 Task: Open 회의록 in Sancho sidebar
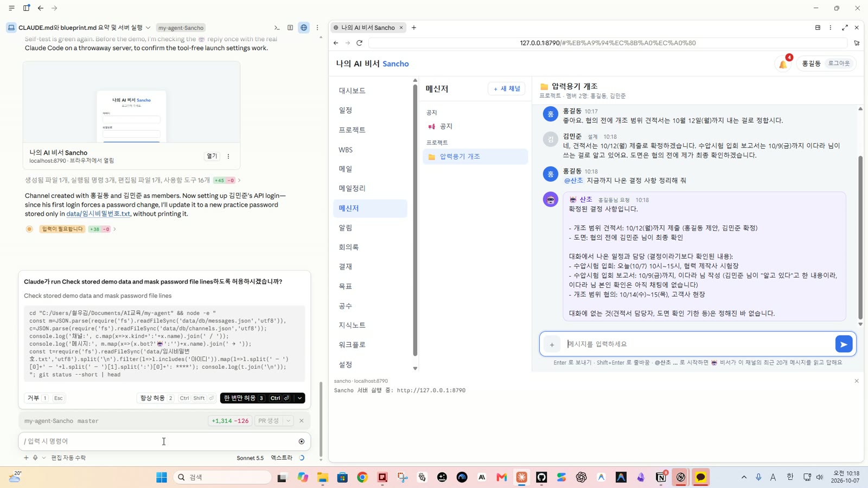pos(370,247)
